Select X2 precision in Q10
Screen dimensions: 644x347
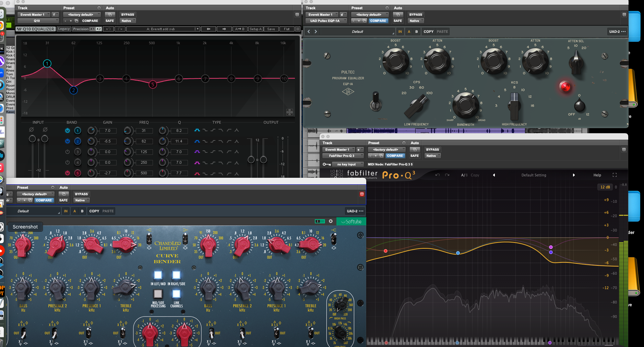coord(98,29)
